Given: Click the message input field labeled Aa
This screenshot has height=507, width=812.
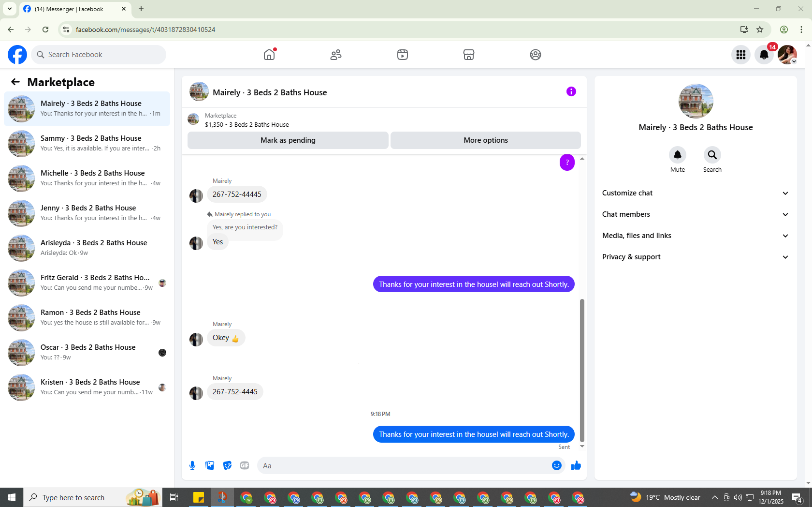Looking at the screenshot, I should tap(404, 465).
